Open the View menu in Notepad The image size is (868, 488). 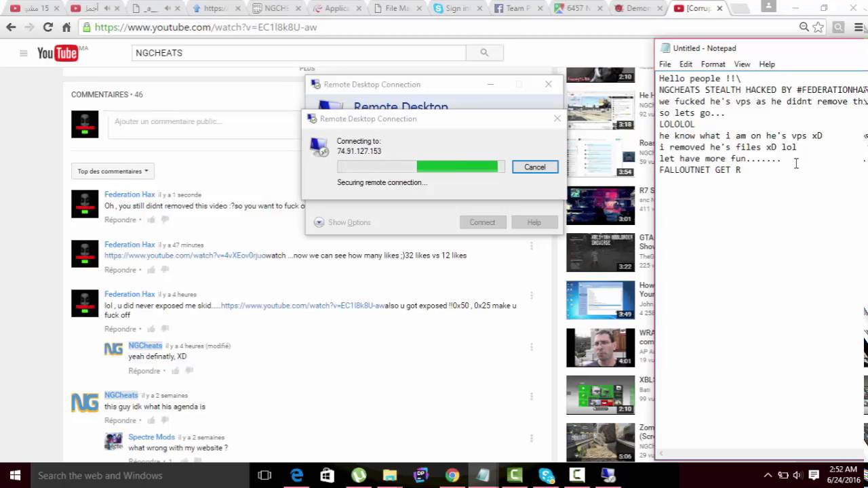(x=742, y=64)
